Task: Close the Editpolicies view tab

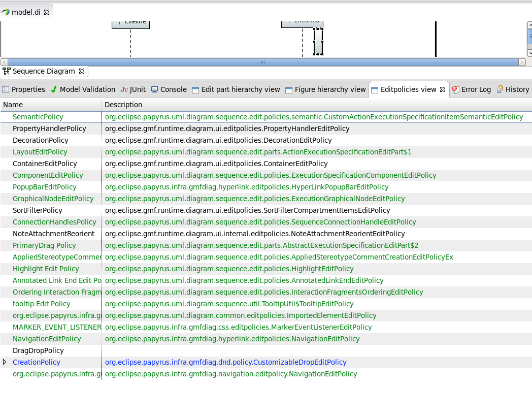Action: pyautogui.click(x=443, y=89)
